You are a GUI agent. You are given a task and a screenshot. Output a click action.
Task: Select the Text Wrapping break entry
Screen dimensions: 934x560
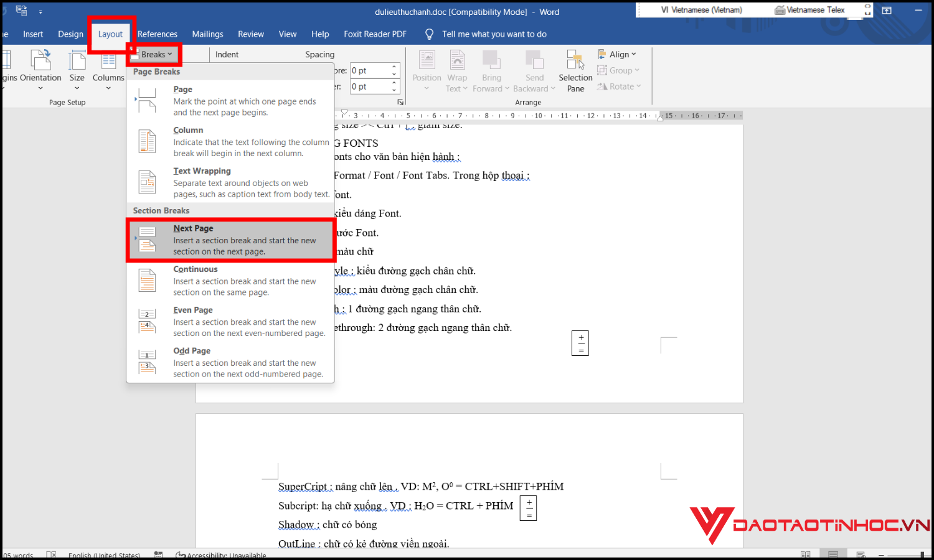tap(230, 182)
